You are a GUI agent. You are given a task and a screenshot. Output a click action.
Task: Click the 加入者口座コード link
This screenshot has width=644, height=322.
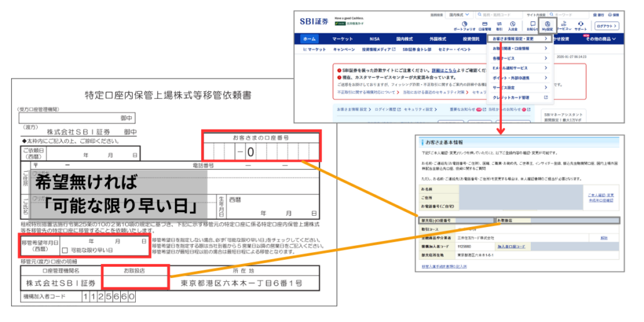(511, 247)
